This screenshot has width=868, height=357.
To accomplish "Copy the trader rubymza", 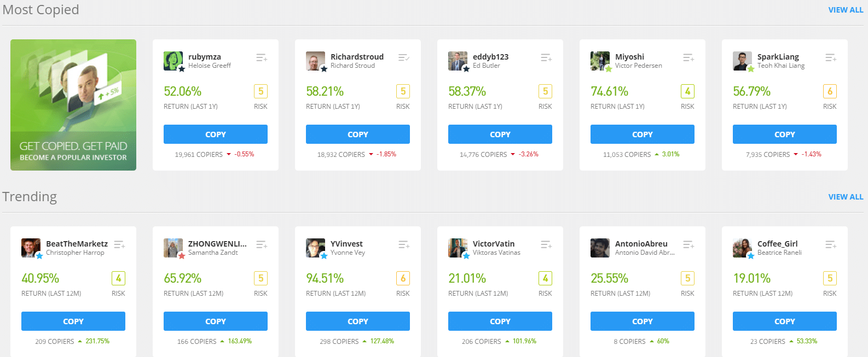I will (216, 134).
